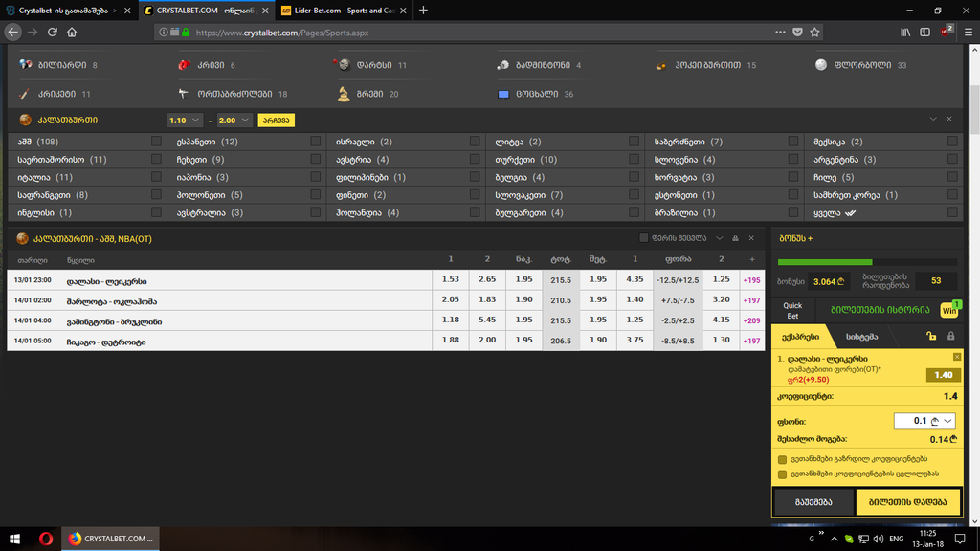
Task: Expand +197 more markets for Chicago–Detroit
Action: click(x=752, y=342)
